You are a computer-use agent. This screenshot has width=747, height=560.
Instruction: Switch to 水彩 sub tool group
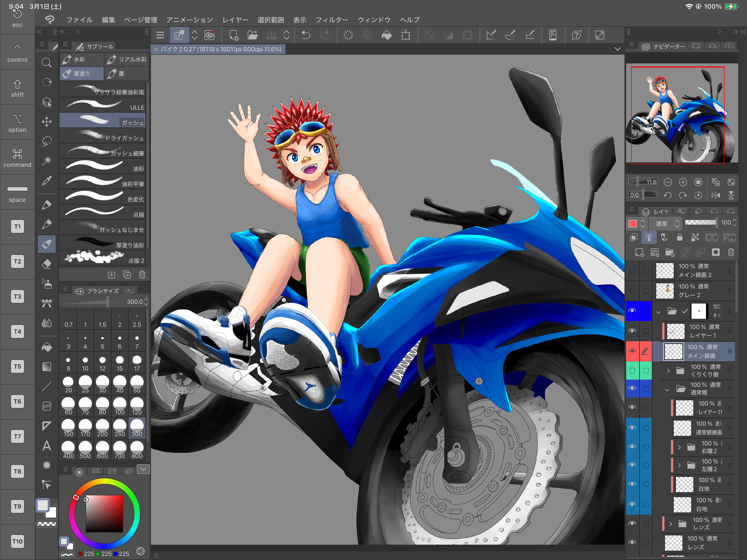pyautogui.click(x=82, y=59)
